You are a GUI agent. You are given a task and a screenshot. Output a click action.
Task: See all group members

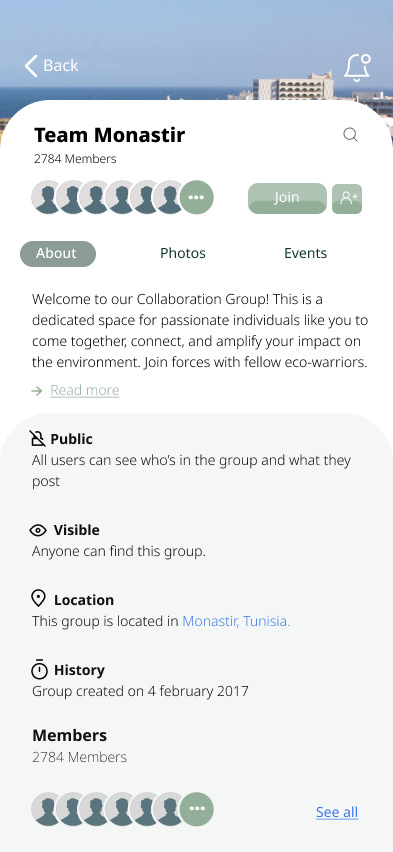click(x=337, y=812)
